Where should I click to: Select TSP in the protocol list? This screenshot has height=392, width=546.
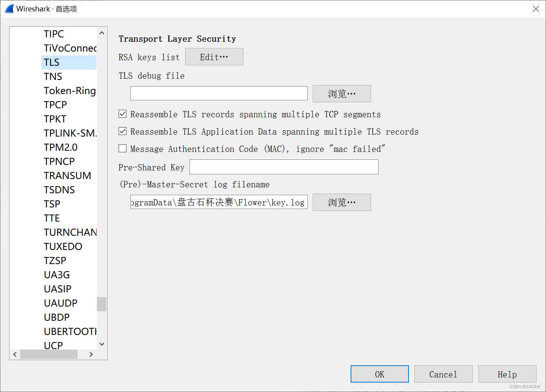click(69, 204)
